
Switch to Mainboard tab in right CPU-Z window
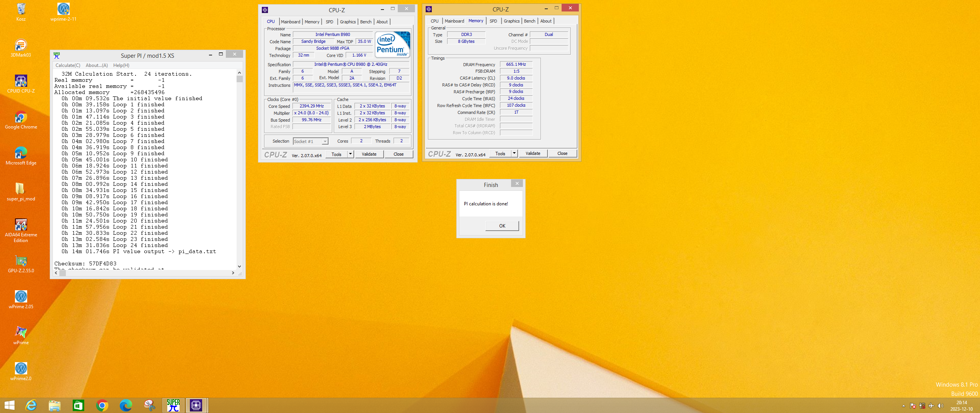(454, 21)
